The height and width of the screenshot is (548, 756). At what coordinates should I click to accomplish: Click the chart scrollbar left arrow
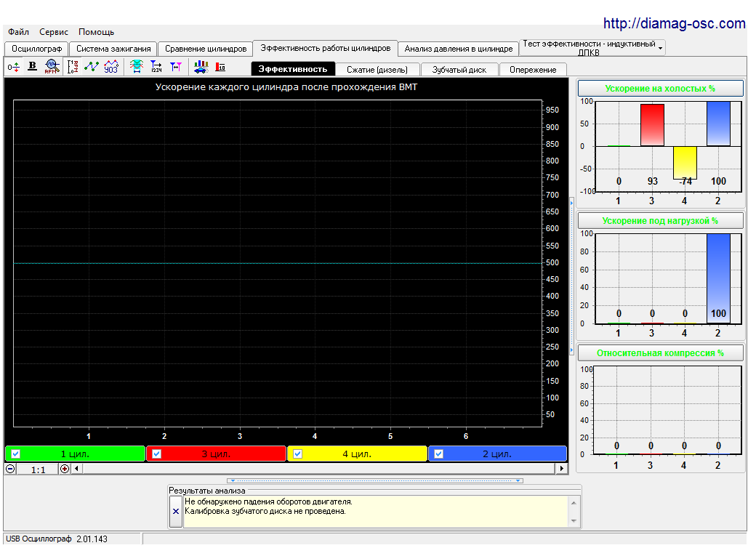[x=76, y=469]
